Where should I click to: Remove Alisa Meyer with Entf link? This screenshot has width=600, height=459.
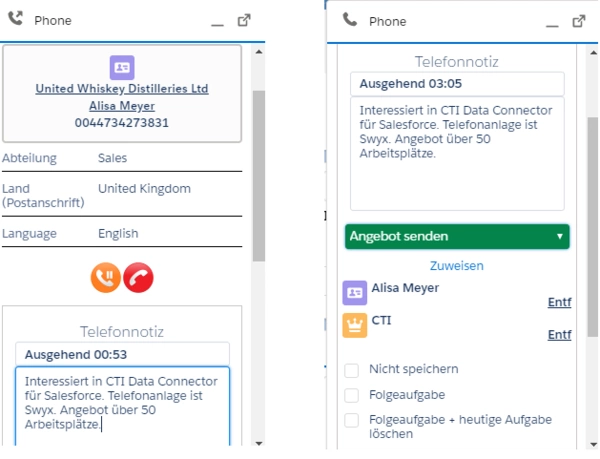559,302
